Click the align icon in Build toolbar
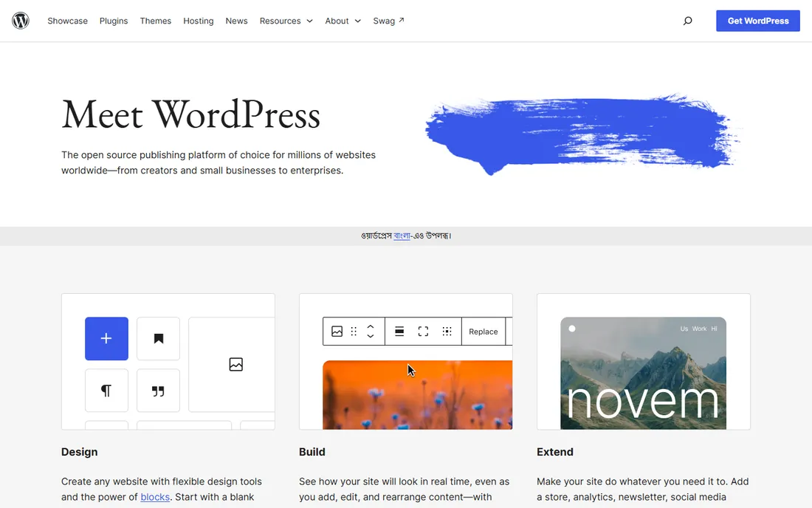812x508 pixels. pyautogui.click(x=399, y=332)
